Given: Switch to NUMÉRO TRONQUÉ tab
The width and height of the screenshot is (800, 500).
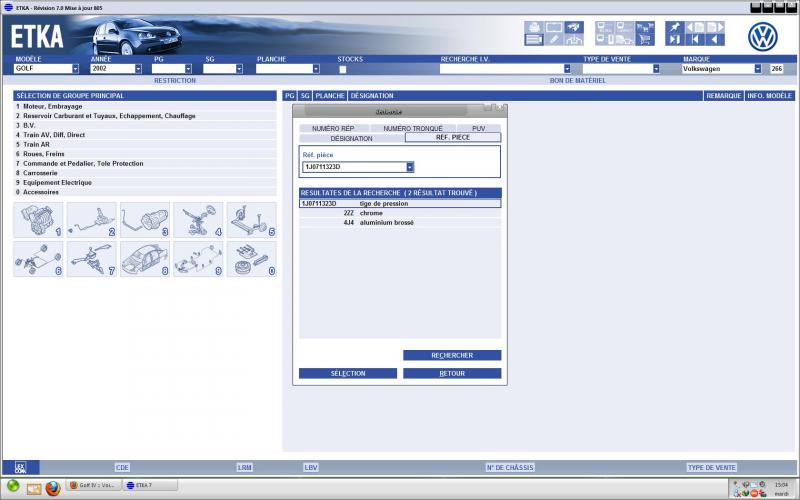Looking at the screenshot, I should point(413,129).
